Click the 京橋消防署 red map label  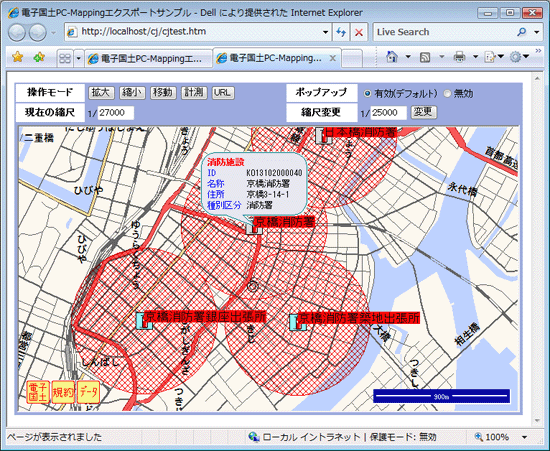pyautogui.click(x=284, y=222)
